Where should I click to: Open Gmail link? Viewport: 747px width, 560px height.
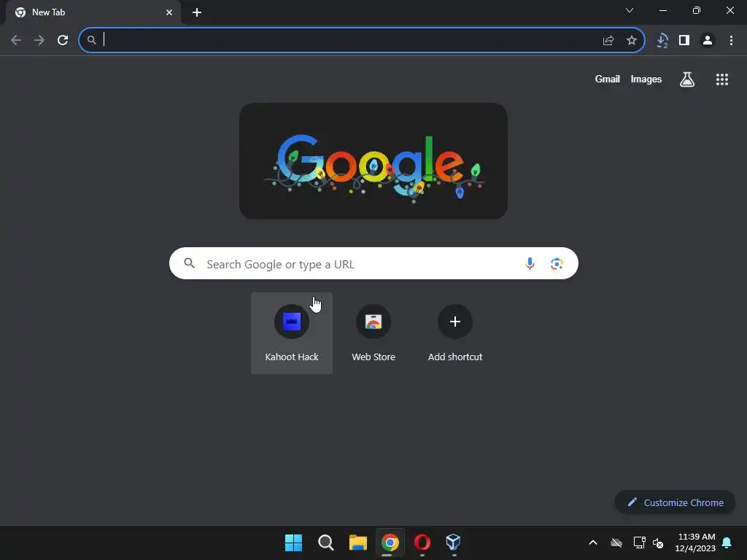[607, 79]
